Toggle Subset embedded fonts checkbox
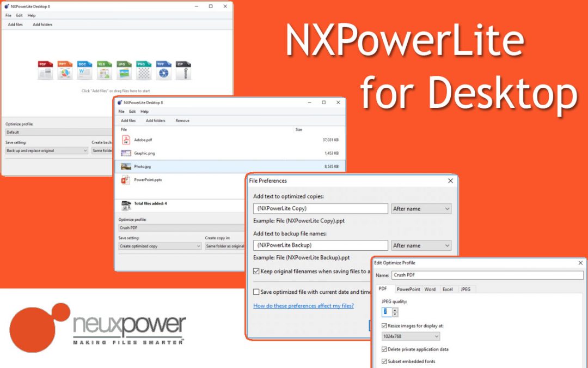The image size is (588, 368). 384,361
